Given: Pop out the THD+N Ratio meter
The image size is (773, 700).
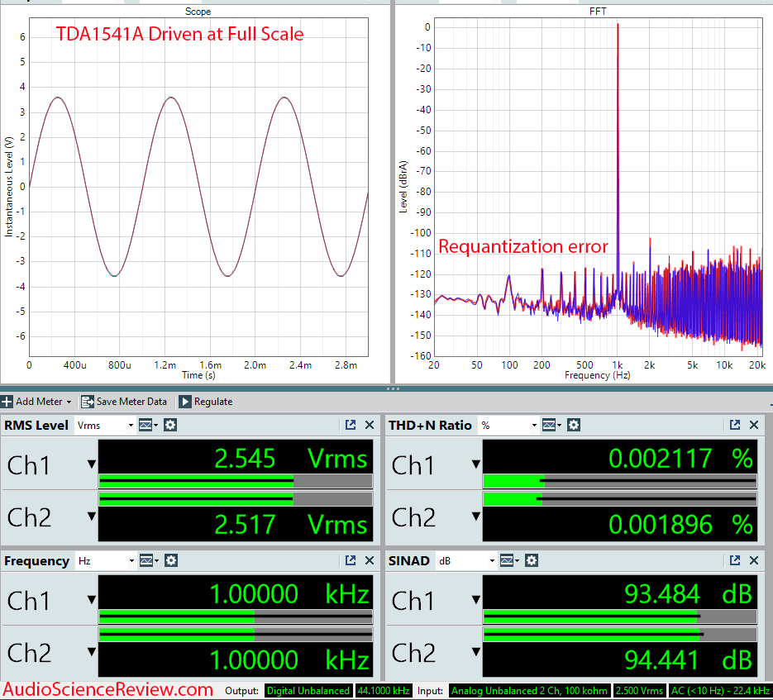Looking at the screenshot, I should (734, 425).
